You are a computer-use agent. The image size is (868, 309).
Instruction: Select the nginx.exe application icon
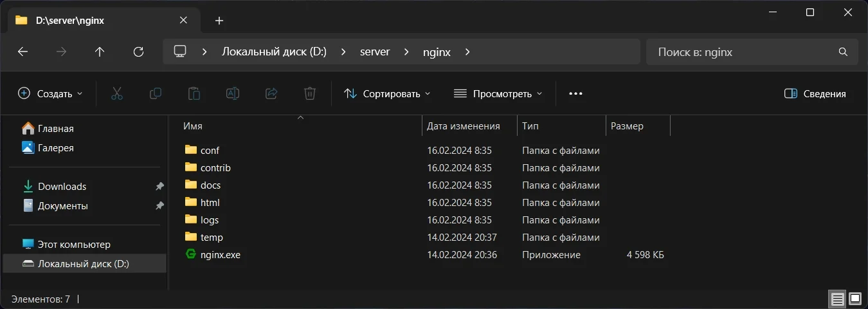pyautogui.click(x=190, y=254)
